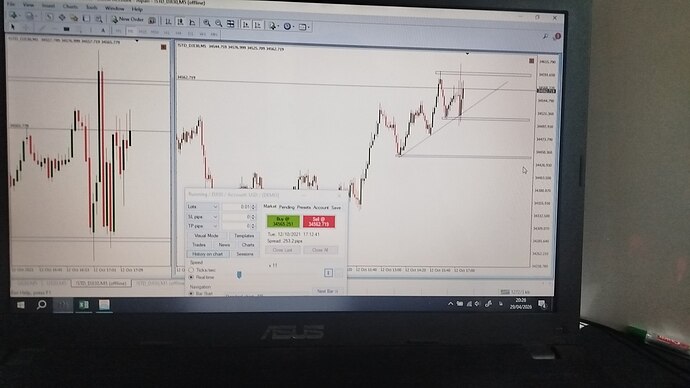The width and height of the screenshot is (690, 388).
Task: Select the filled rectangle drawing tool
Action: tap(66, 29)
